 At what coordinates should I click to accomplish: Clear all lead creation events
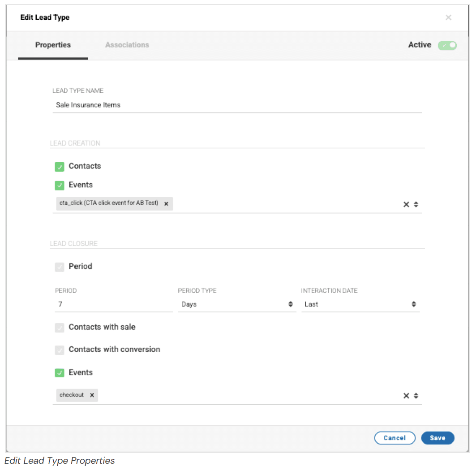(x=406, y=204)
